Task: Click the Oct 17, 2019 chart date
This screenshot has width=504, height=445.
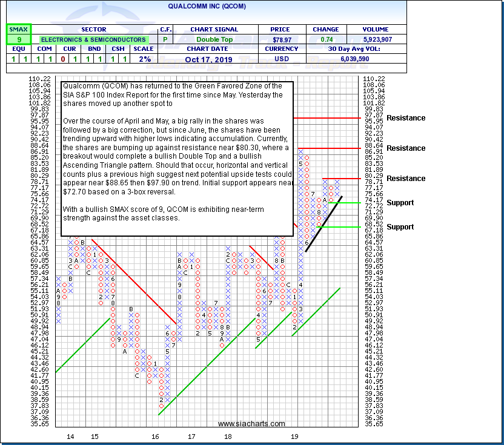Action: [208, 59]
